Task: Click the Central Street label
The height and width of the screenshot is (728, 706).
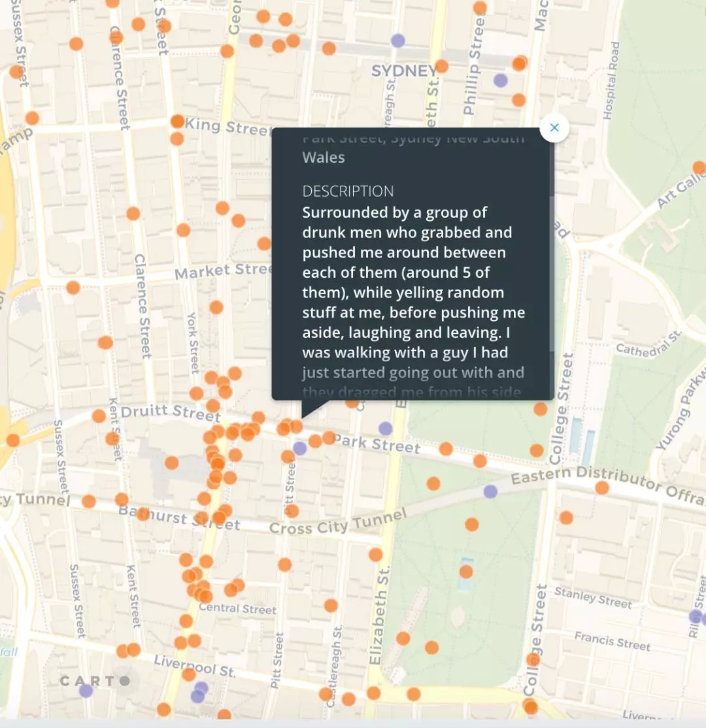Action: click(x=237, y=608)
